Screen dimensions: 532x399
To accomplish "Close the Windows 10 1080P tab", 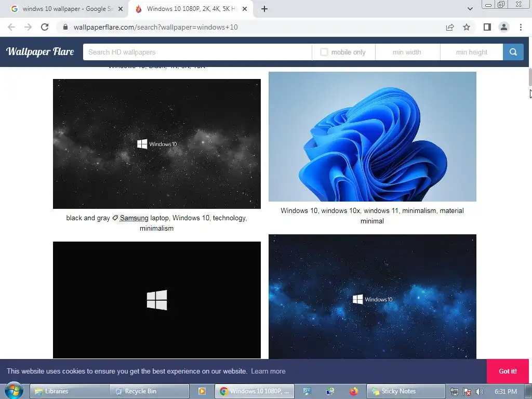I will pyautogui.click(x=245, y=9).
